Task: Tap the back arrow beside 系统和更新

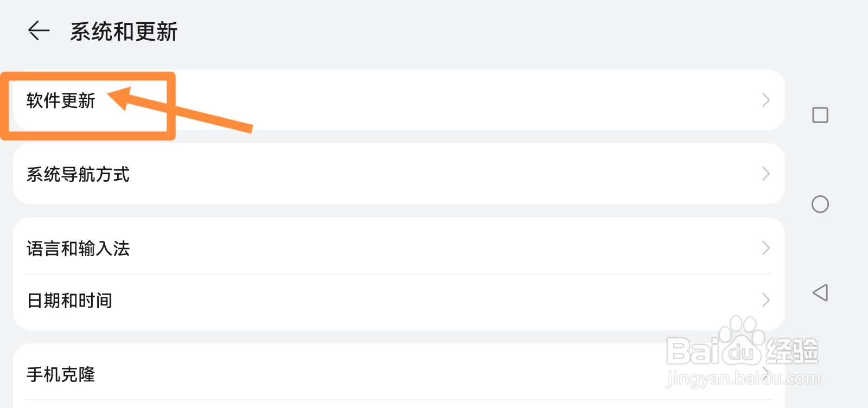Action: tap(39, 31)
